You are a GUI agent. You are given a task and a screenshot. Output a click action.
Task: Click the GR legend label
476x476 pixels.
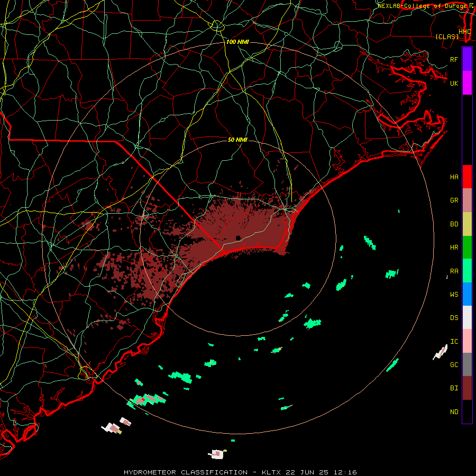(x=454, y=200)
